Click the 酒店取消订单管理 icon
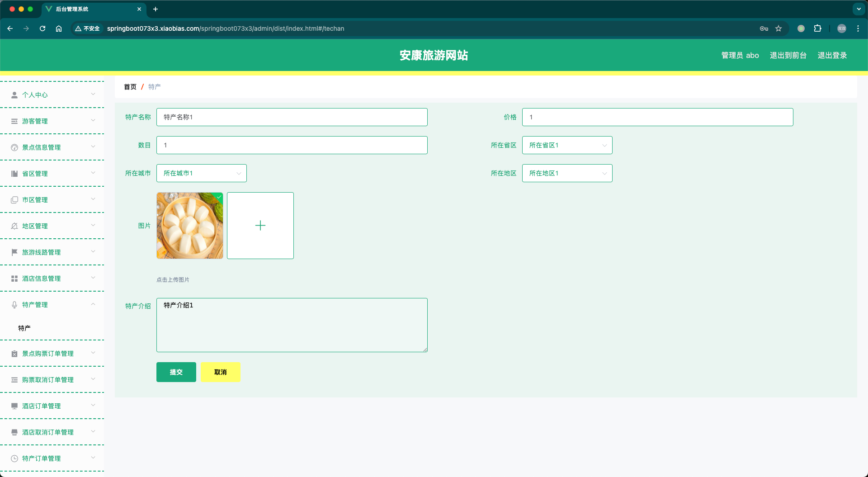Image resolution: width=868 pixels, height=477 pixels. tap(14, 432)
